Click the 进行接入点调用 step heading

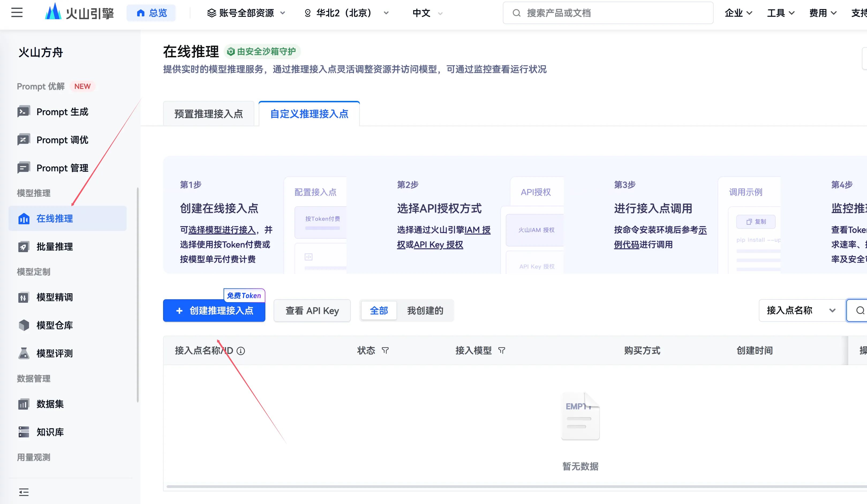pyautogui.click(x=653, y=209)
